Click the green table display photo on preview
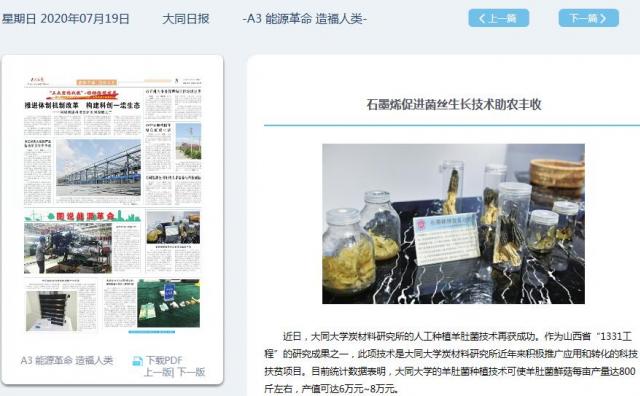640x396 pixels. (x=169, y=303)
